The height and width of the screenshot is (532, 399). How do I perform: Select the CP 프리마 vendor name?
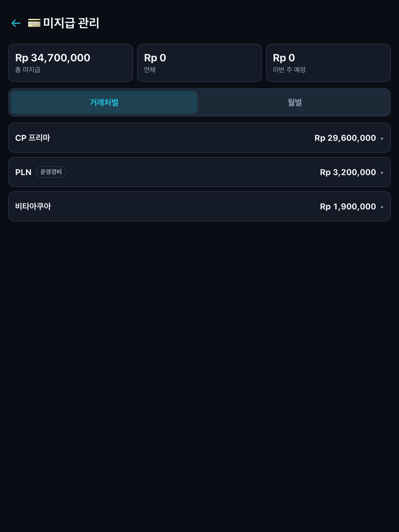(33, 138)
